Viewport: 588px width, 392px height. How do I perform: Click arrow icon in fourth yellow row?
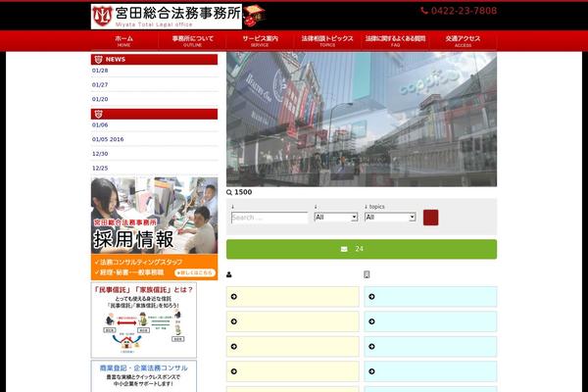tap(234, 371)
